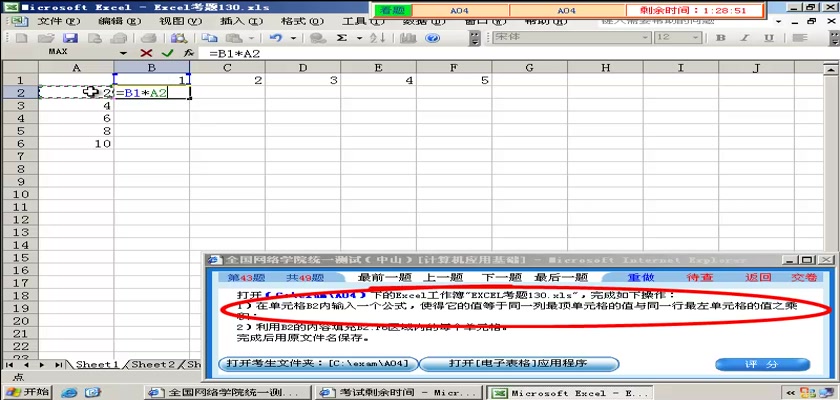Image resolution: width=840 pixels, height=400 pixels.
Task: Click the align left toolbar icon
Action: [799, 38]
